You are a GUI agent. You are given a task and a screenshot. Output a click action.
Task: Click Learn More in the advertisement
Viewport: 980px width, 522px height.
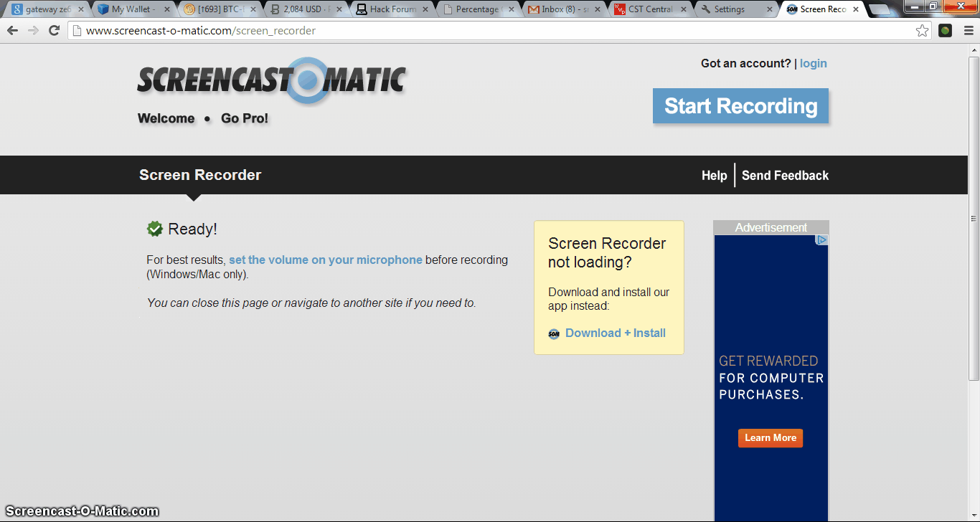click(x=771, y=438)
